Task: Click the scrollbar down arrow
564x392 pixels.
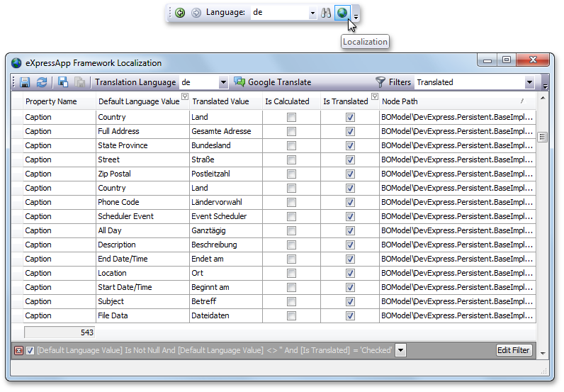Action: click(543, 354)
